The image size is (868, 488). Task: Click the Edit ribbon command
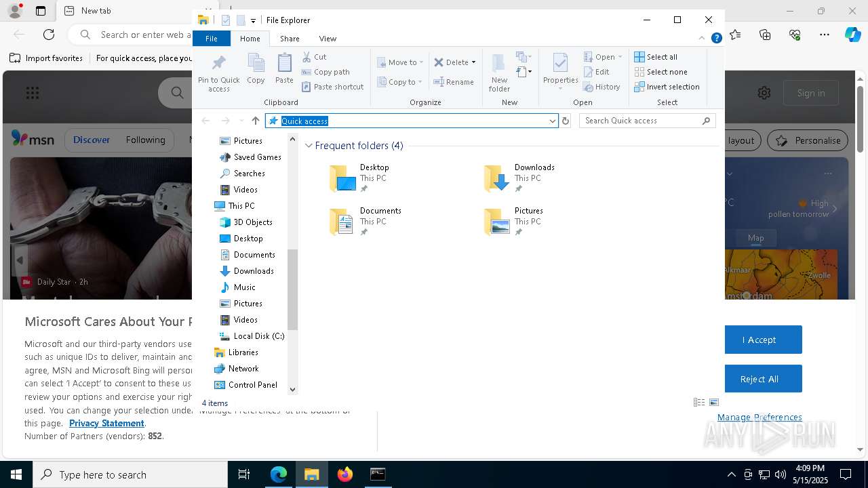point(596,72)
